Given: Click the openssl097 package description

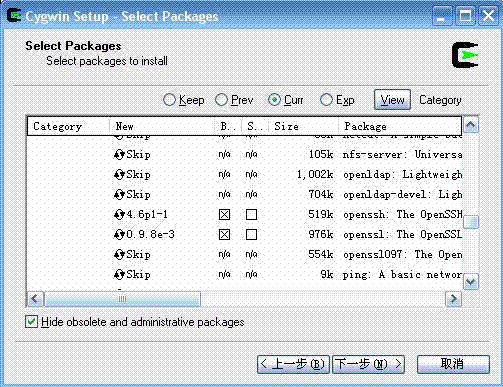Looking at the screenshot, I should pos(403,255).
